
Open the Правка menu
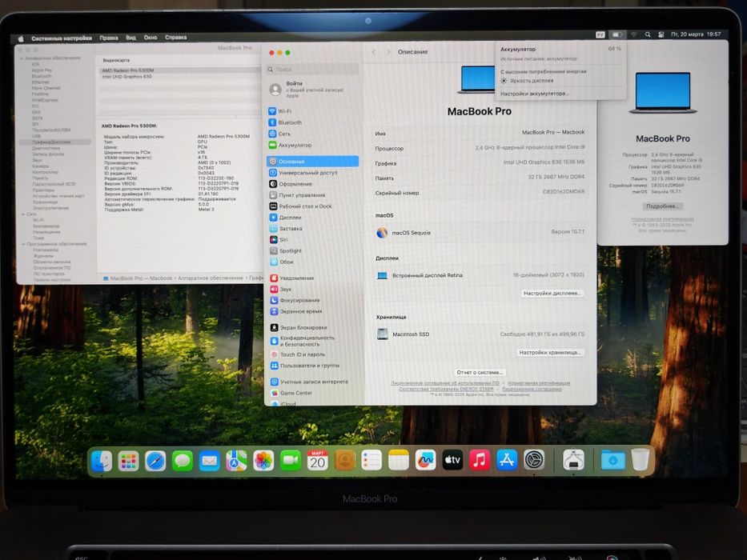point(109,38)
